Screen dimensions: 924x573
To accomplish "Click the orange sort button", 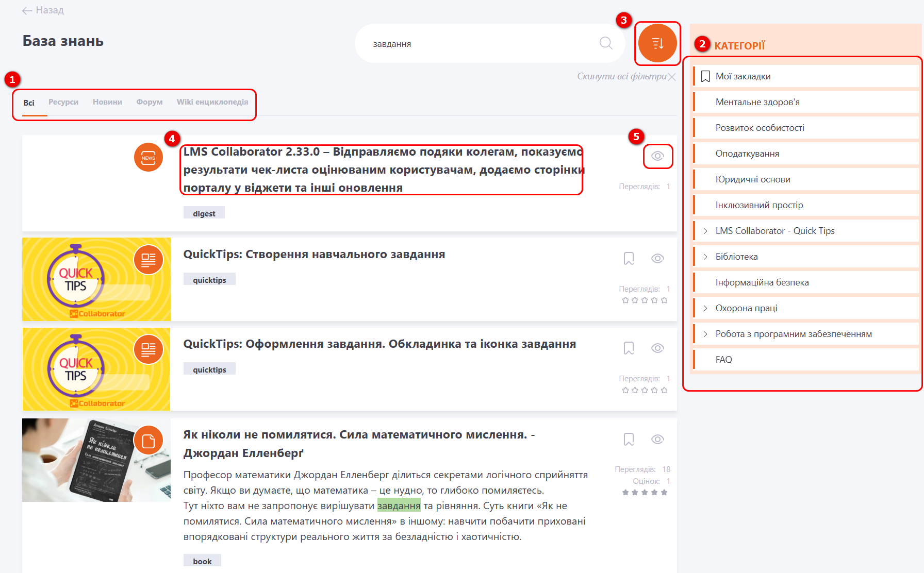I will tap(657, 43).
